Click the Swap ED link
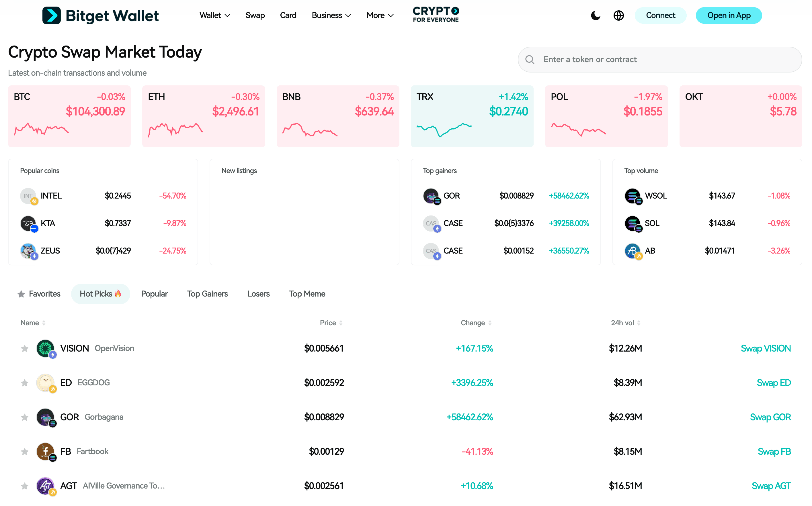Viewport: 812px width, 506px height. click(774, 383)
